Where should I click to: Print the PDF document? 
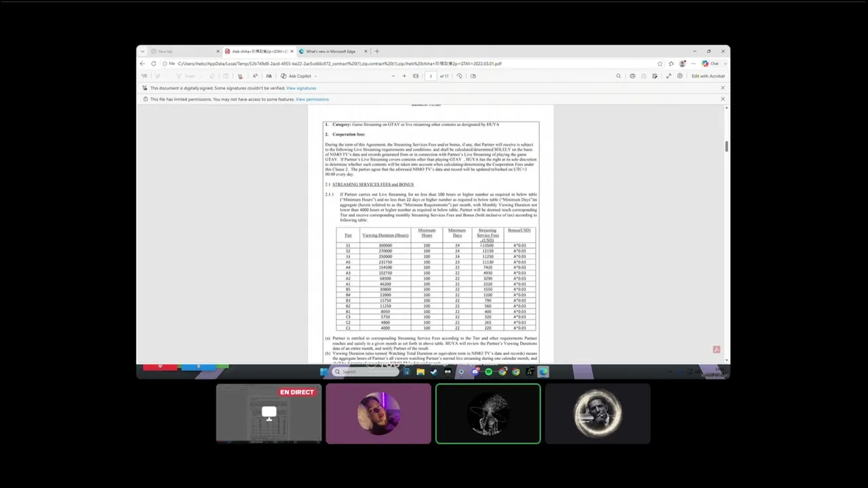coord(633,76)
